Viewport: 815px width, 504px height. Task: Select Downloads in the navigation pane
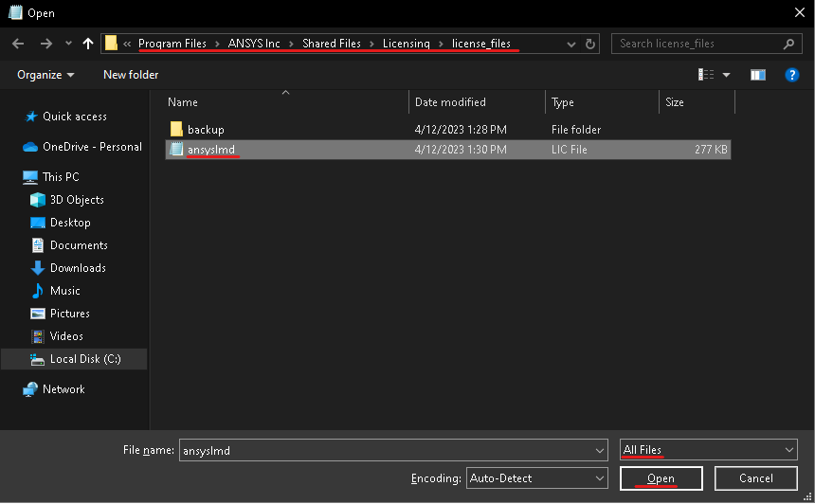click(78, 268)
